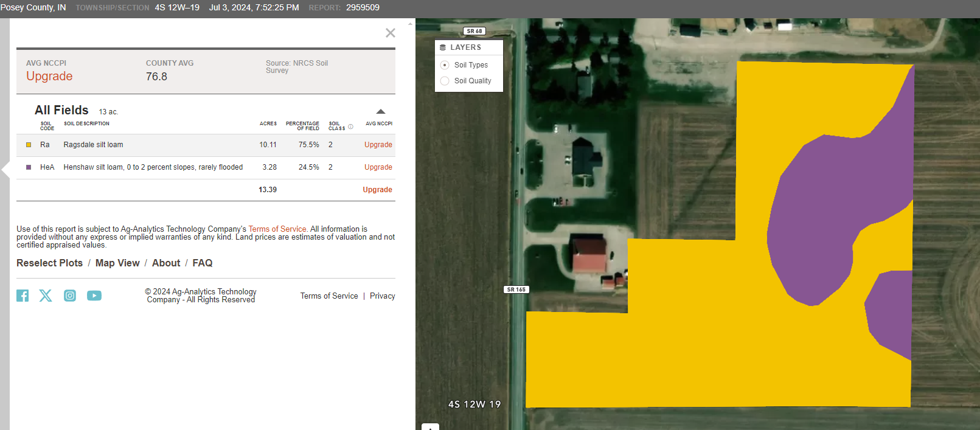The image size is (980, 430).
Task: Select the Soil Quality radio button
Action: 445,81
